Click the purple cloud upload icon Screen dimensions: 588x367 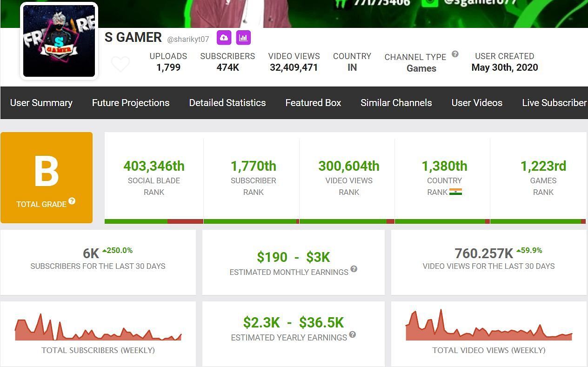pyautogui.click(x=224, y=38)
